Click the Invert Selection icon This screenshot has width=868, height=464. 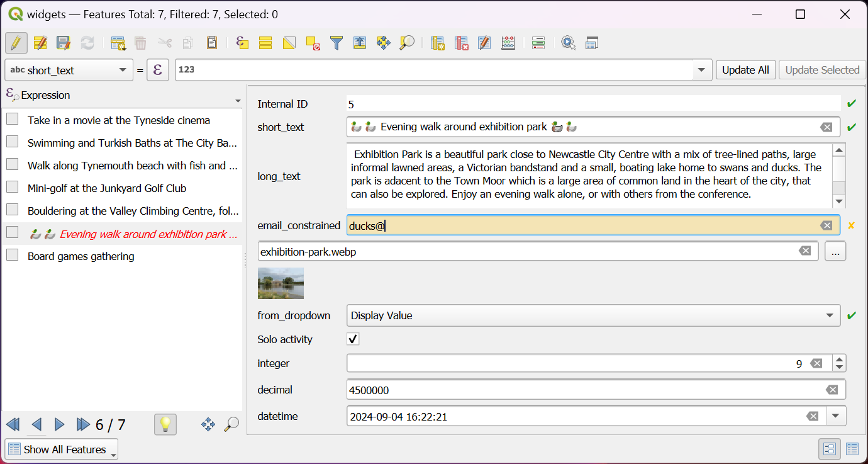tap(289, 43)
